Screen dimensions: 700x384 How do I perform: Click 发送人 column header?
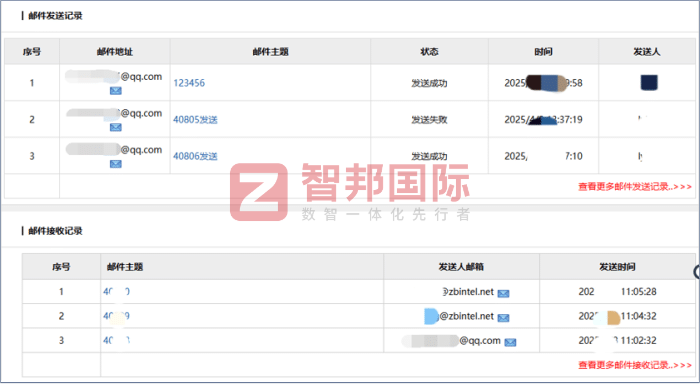click(646, 52)
